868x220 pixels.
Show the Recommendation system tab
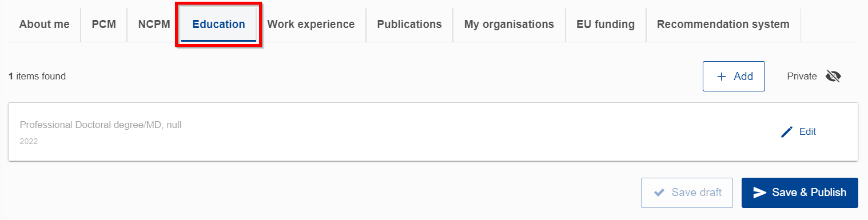pos(723,25)
